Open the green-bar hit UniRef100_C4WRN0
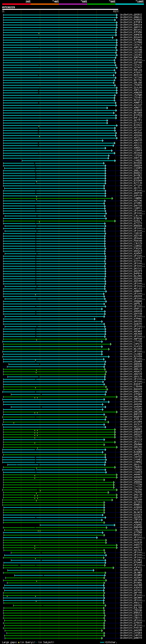The height and width of the screenshot is (644, 146). pos(131,198)
